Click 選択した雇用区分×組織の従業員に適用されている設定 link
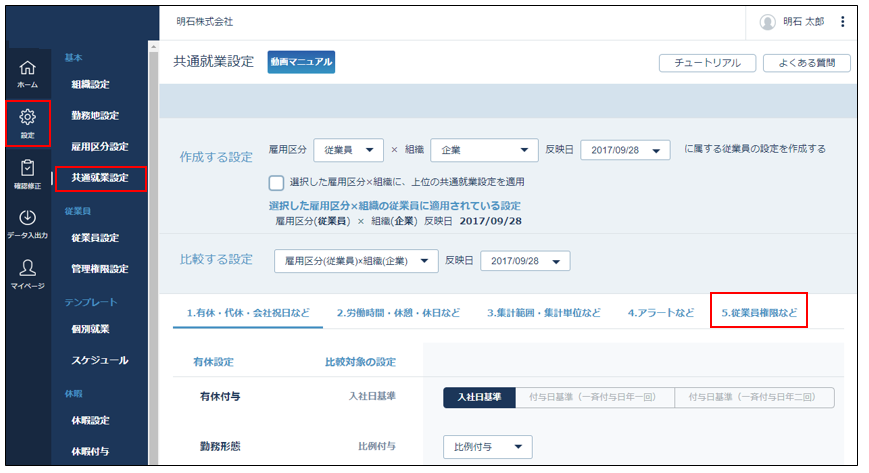This screenshot has width=869, height=473. (x=395, y=206)
